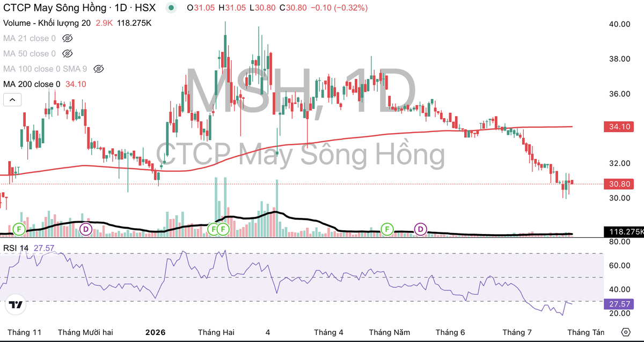Click the Tháng 4 time axis label
Screen dimensions: 644x342
click(328, 332)
